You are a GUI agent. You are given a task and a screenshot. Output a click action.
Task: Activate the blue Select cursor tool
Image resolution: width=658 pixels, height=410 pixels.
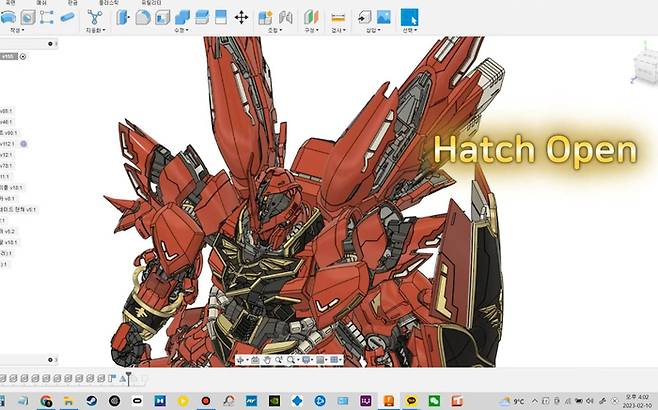[x=410, y=17]
